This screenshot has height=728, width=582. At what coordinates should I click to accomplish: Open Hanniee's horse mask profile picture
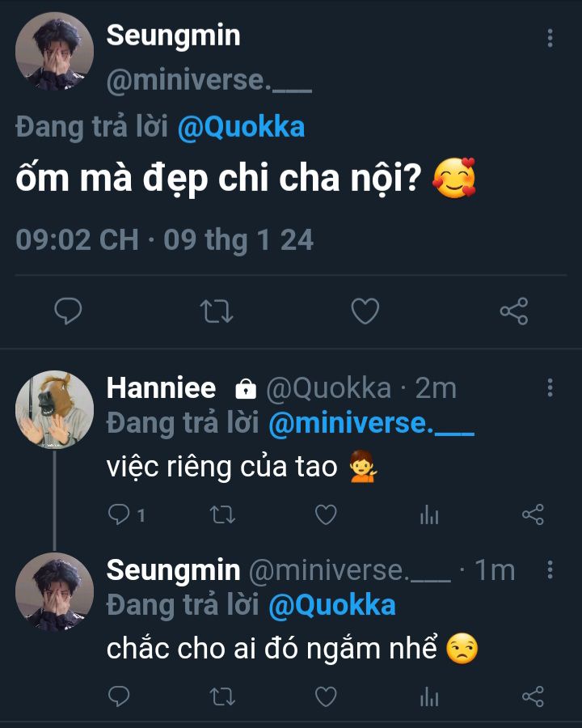point(55,409)
